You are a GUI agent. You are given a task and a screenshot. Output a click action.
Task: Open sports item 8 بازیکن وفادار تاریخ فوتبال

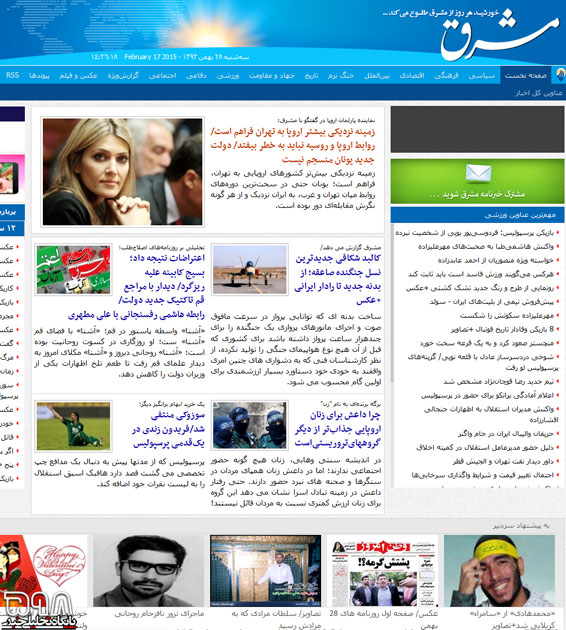point(502,329)
